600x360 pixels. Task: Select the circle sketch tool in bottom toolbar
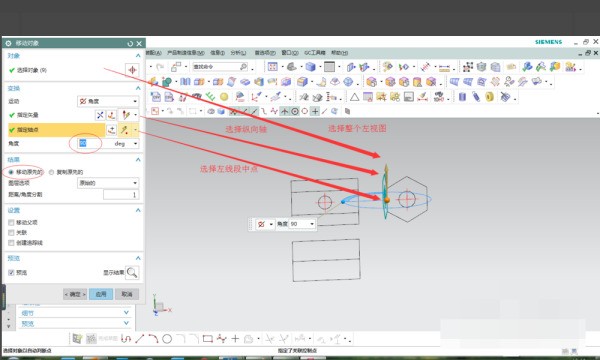coord(167,339)
